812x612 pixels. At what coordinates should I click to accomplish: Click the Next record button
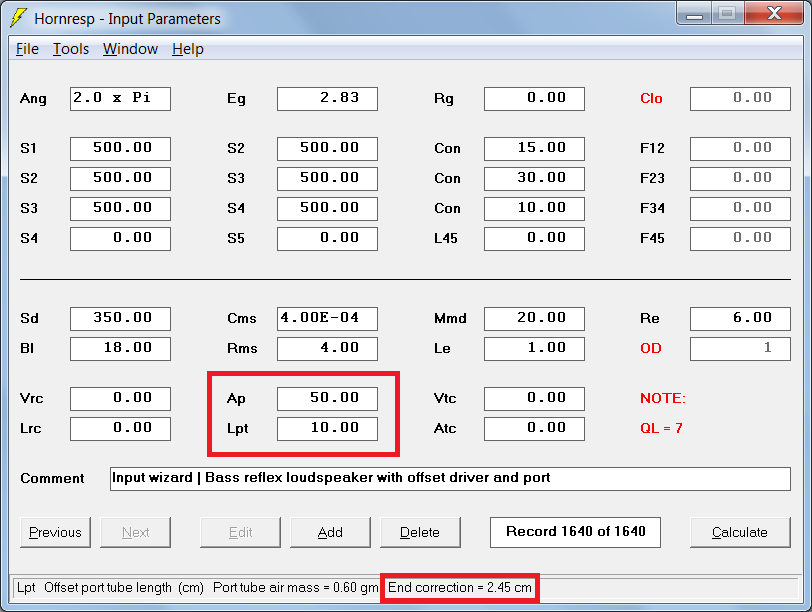pyautogui.click(x=135, y=532)
